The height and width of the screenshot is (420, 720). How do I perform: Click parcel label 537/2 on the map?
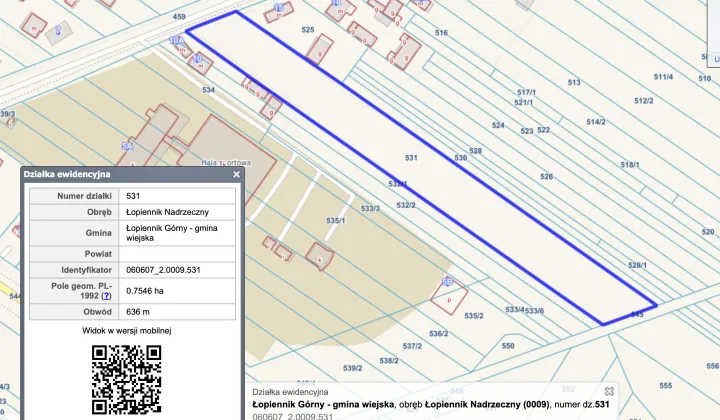coord(412,346)
